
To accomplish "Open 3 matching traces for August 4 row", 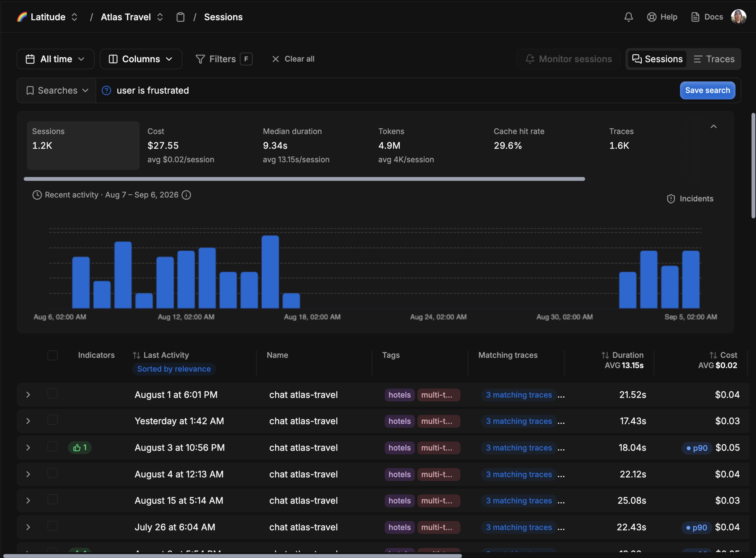I will (519, 475).
